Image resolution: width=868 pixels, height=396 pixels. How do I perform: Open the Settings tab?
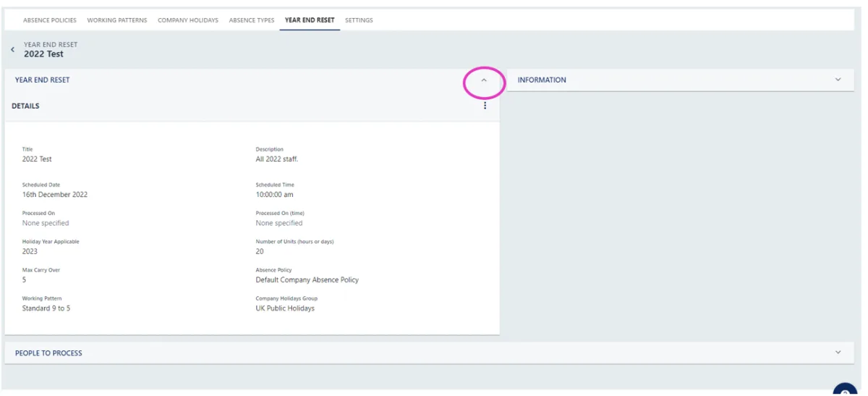[x=359, y=20]
